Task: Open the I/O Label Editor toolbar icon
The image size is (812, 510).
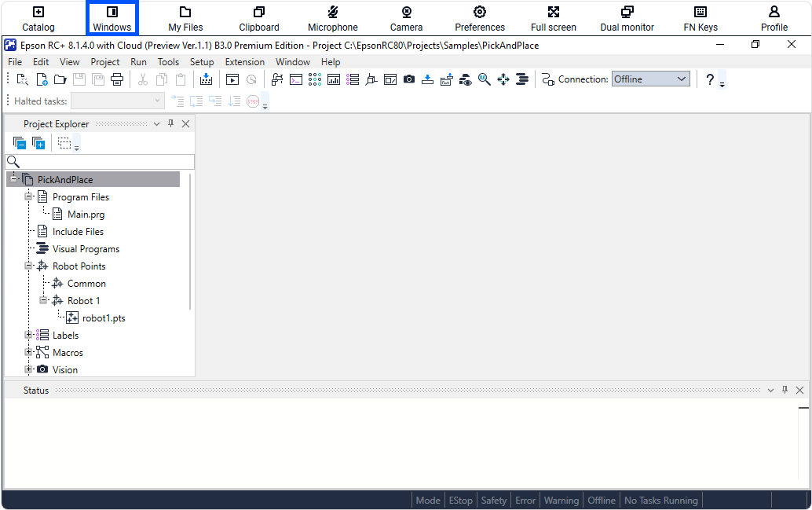Action: (353, 79)
